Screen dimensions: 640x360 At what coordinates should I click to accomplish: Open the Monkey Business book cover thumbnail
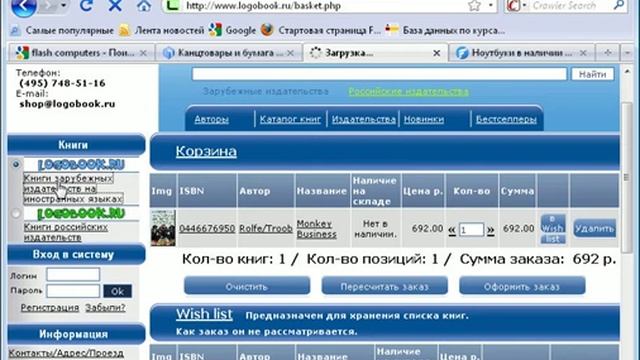coord(163,228)
